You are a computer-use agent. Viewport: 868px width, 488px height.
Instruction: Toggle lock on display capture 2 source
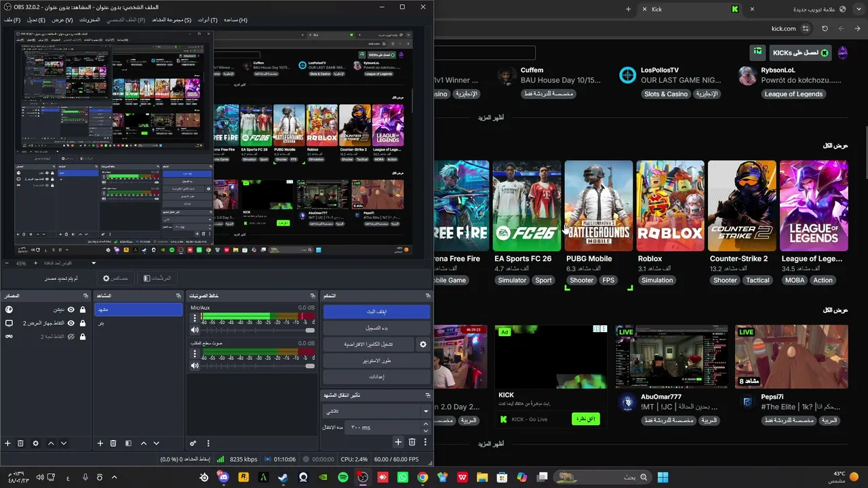83,323
